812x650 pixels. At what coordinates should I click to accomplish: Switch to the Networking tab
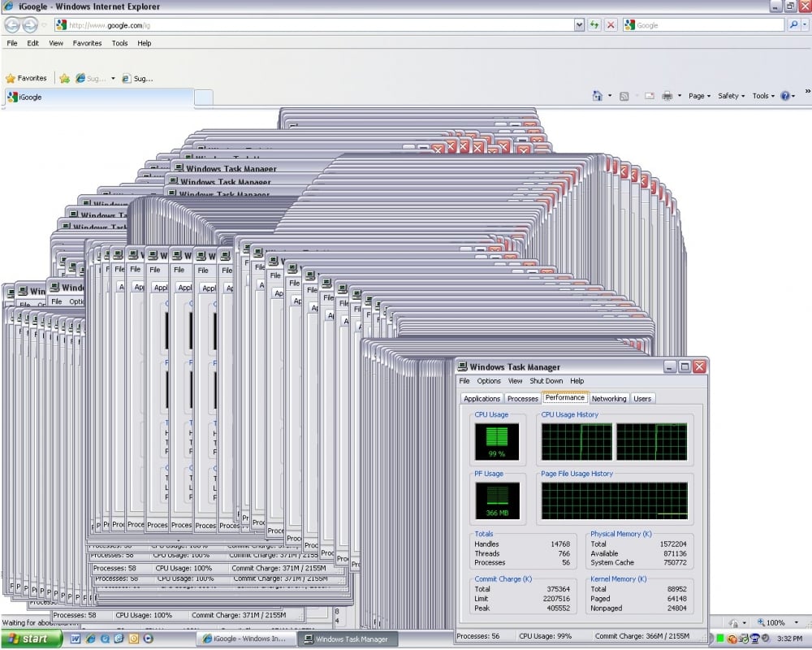609,399
